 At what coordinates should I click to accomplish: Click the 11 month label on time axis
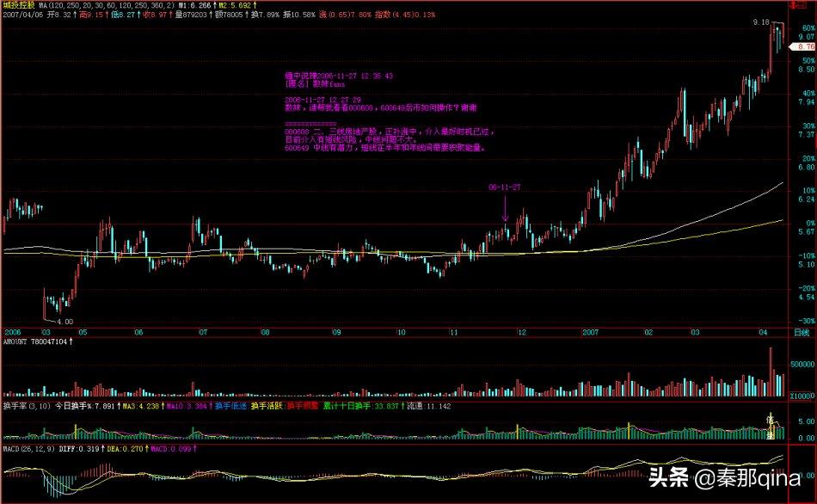453,333
